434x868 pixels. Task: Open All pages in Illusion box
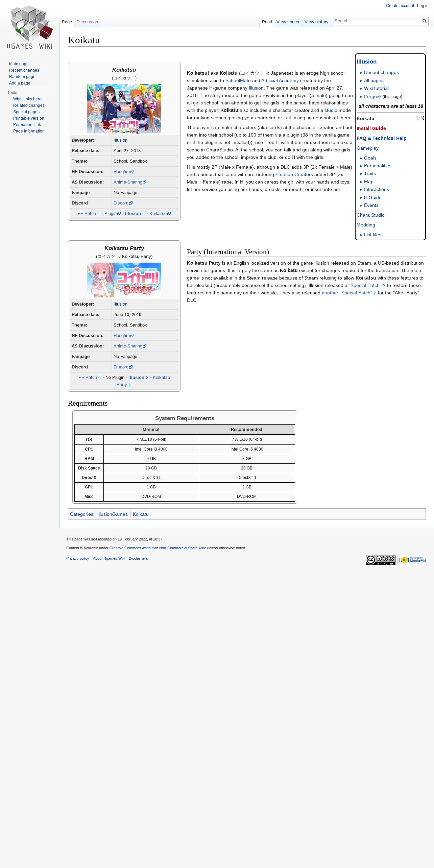374,80
